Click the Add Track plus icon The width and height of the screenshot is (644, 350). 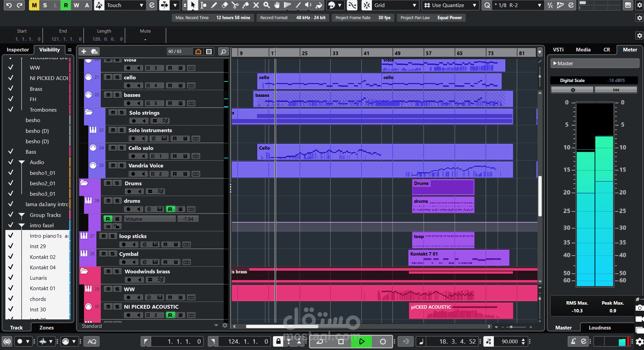[84, 51]
